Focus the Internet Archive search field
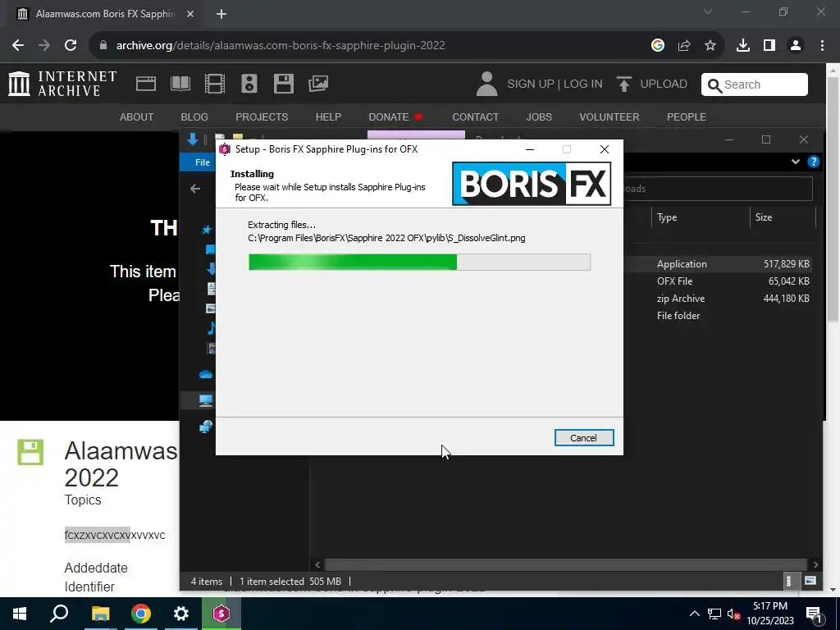Image resolution: width=840 pixels, height=630 pixels. (755, 84)
